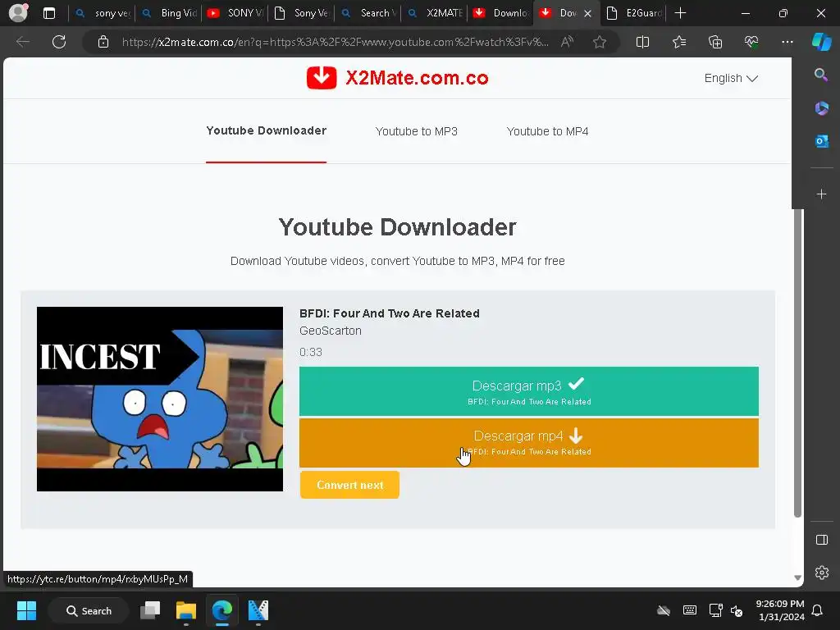Switch to the 'Sony Ve' document tab
840x630 pixels.
pyautogui.click(x=303, y=13)
